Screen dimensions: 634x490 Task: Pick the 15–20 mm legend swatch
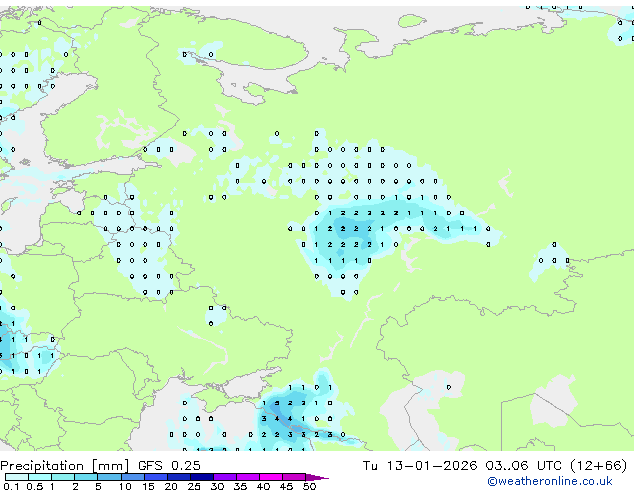click(x=156, y=477)
